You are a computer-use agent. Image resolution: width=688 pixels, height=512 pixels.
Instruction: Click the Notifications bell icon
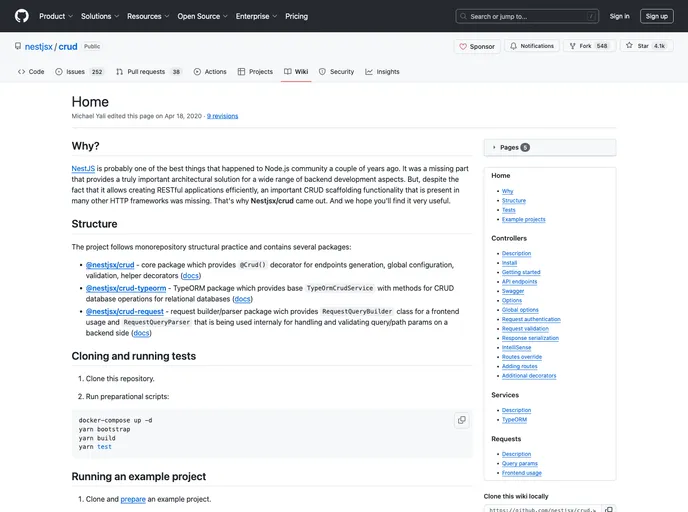click(513, 46)
